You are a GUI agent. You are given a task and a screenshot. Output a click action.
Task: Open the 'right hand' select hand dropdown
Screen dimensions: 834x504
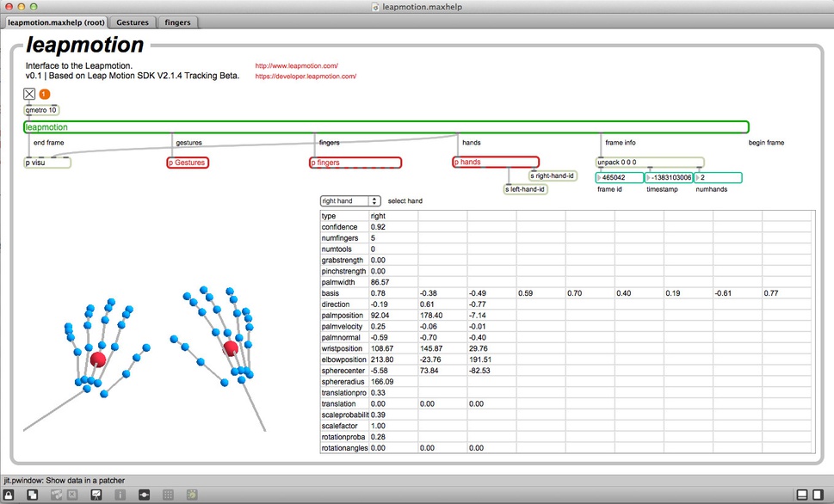(350, 201)
